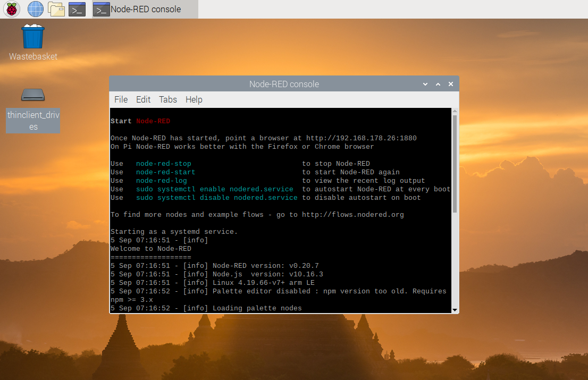The width and height of the screenshot is (588, 380).
Task: Roll up the console using the down chevron
Action: (x=425, y=84)
